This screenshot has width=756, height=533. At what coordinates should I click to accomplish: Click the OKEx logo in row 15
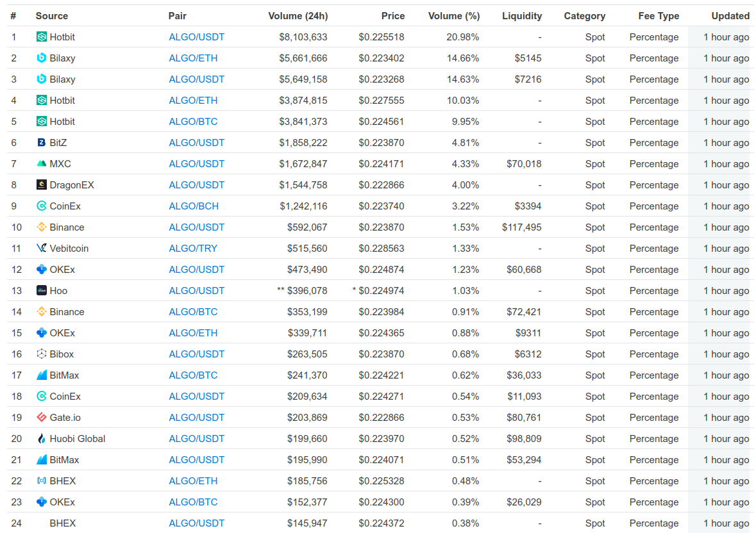(x=42, y=334)
